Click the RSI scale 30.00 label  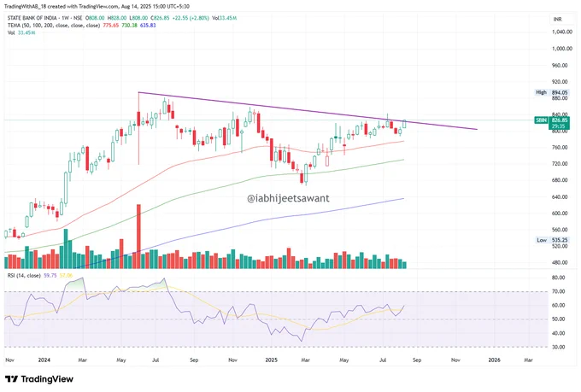click(x=559, y=348)
